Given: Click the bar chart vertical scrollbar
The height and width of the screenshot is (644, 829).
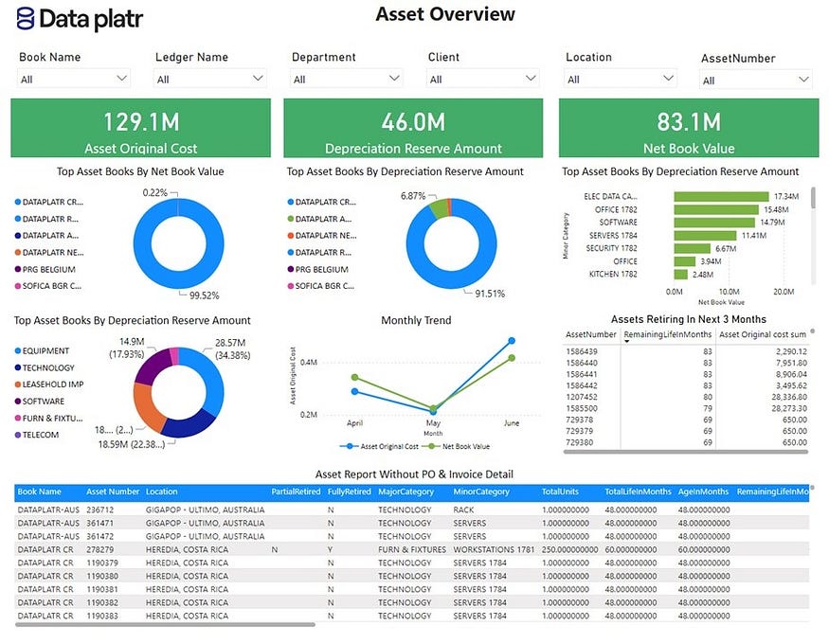Looking at the screenshot, I should [x=813, y=198].
